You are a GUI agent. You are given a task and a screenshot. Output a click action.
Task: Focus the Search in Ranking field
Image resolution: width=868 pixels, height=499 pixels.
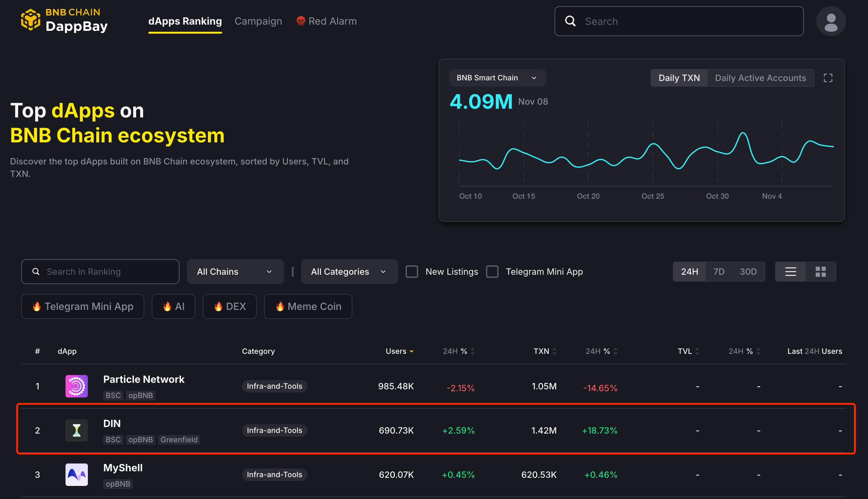tap(100, 271)
